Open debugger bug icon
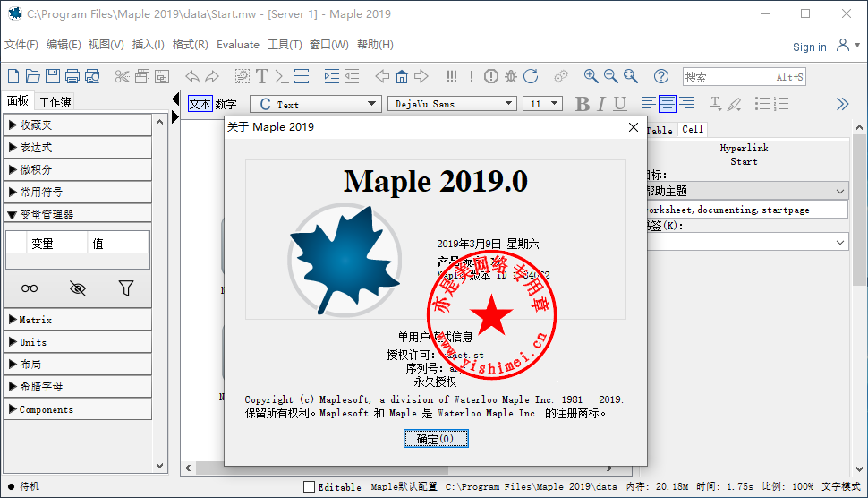 coord(510,76)
